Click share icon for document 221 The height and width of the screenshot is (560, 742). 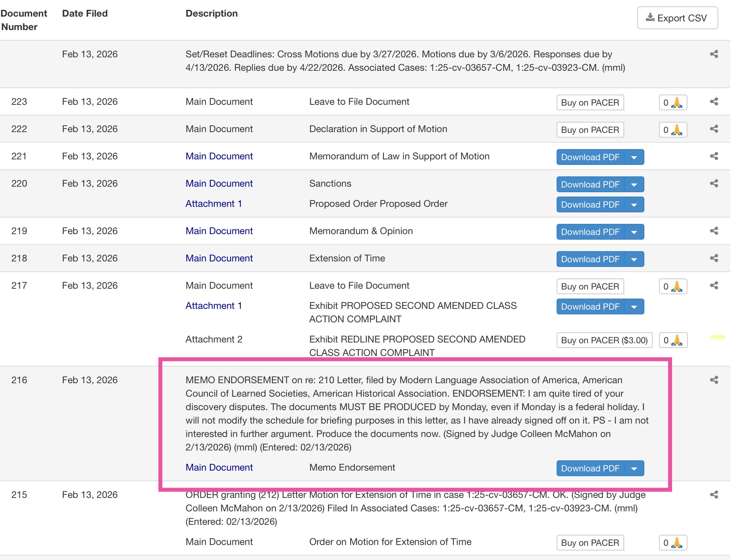point(714,156)
